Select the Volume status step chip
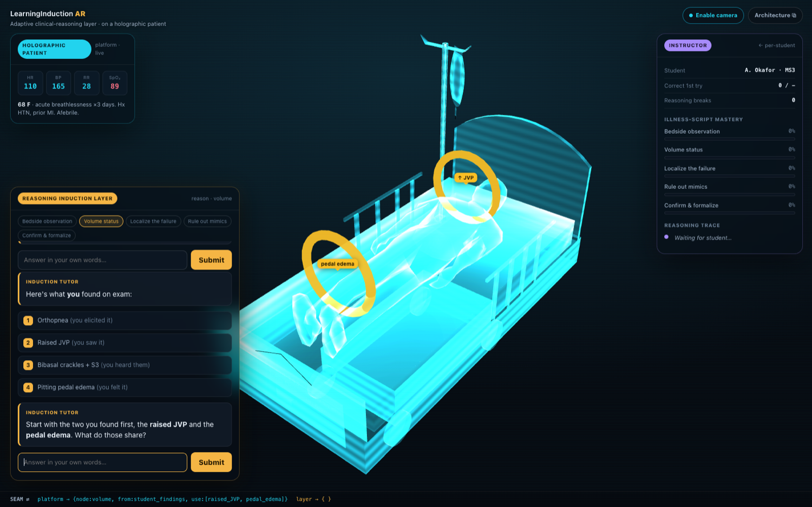The image size is (812, 507). pyautogui.click(x=101, y=221)
